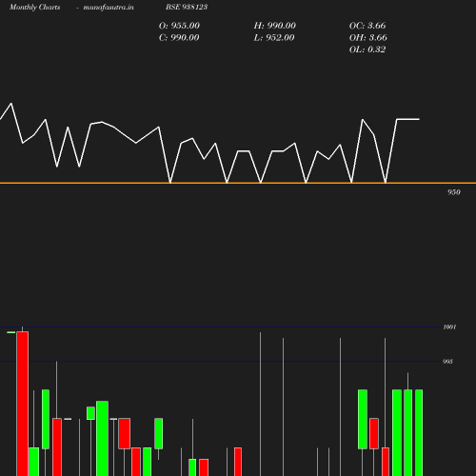Click the 'BSE 938123' symbol label

click(x=187, y=7)
